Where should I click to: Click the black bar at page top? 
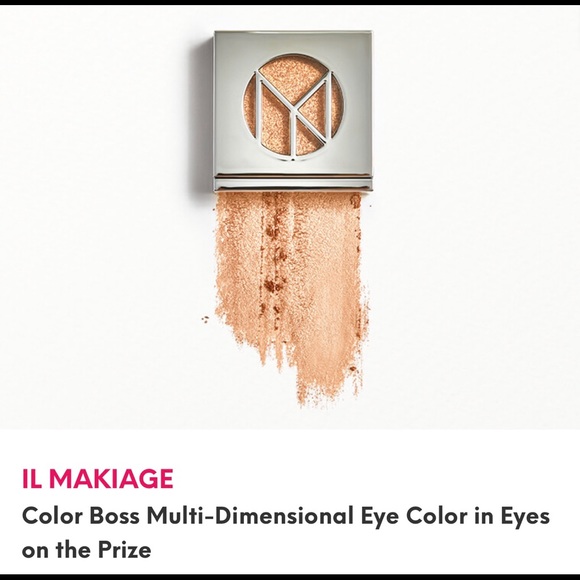coord(290,2)
